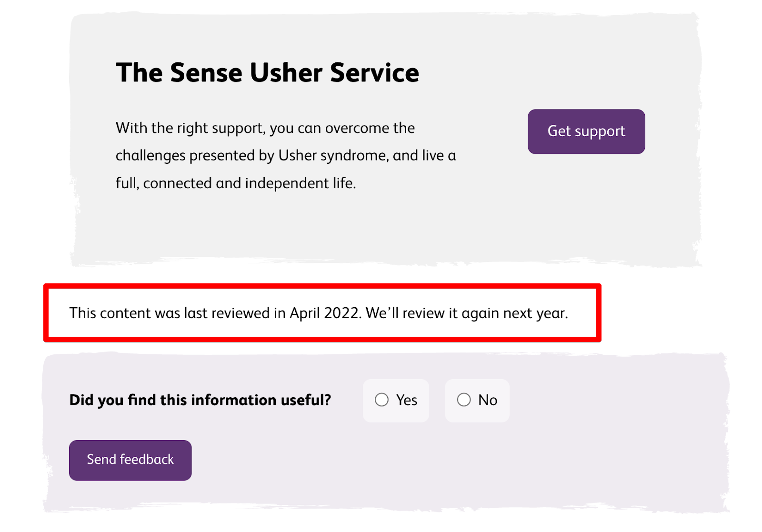Click the Yes option container
This screenshot has height=532, width=762.
(x=396, y=401)
